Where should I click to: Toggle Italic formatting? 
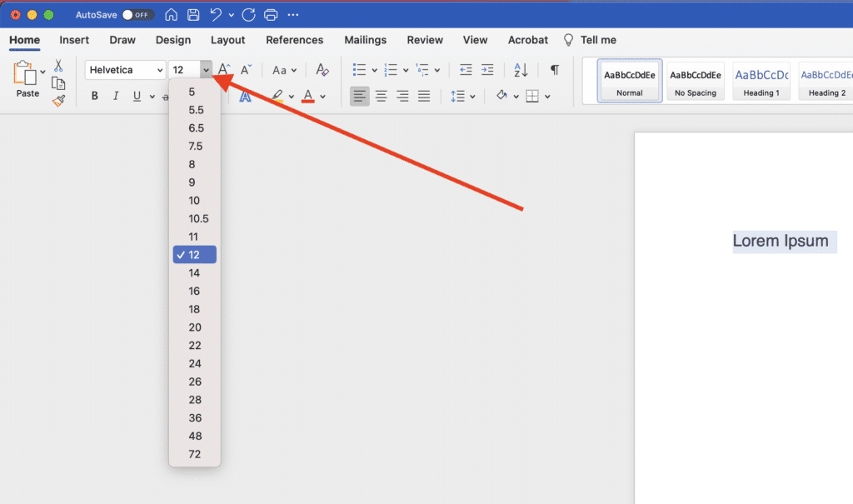(116, 96)
